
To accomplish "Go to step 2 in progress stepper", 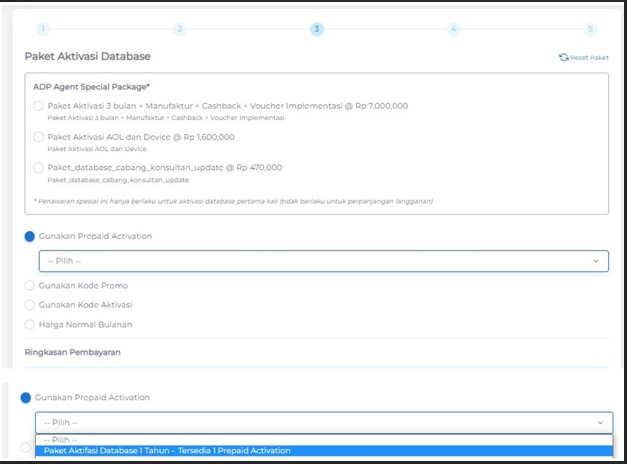I will 180,29.
